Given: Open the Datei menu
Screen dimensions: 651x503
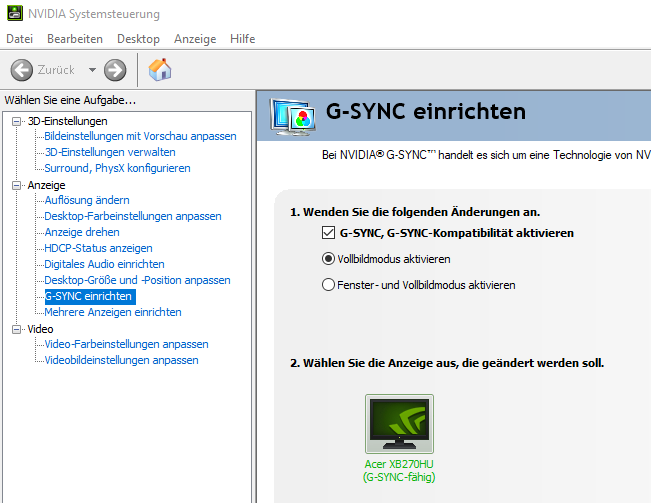Looking at the screenshot, I should point(20,39).
